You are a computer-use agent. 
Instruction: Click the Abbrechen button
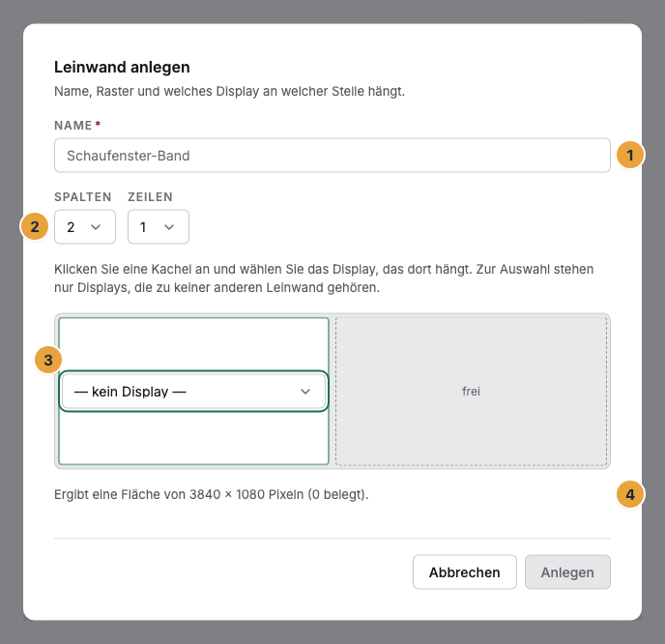coord(464,571)
